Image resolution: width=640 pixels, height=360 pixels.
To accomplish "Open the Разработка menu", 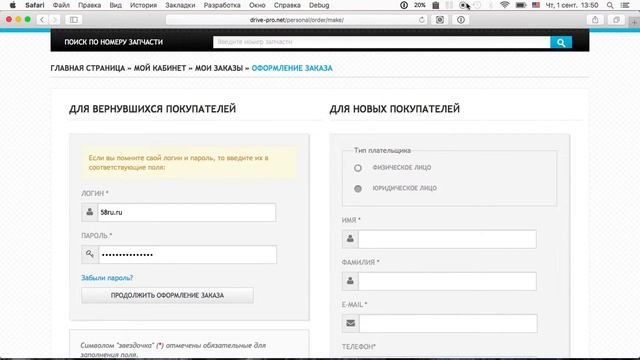I will pos(222,5).
